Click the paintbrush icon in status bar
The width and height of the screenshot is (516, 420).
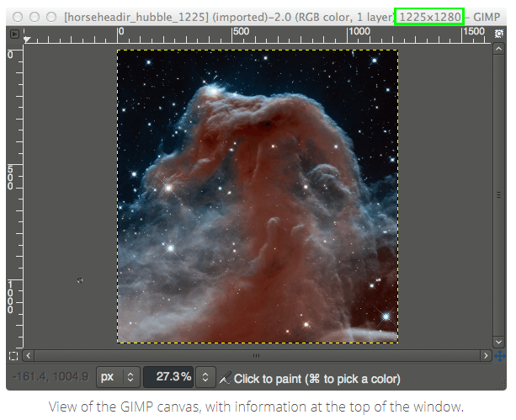coord(226,378)
